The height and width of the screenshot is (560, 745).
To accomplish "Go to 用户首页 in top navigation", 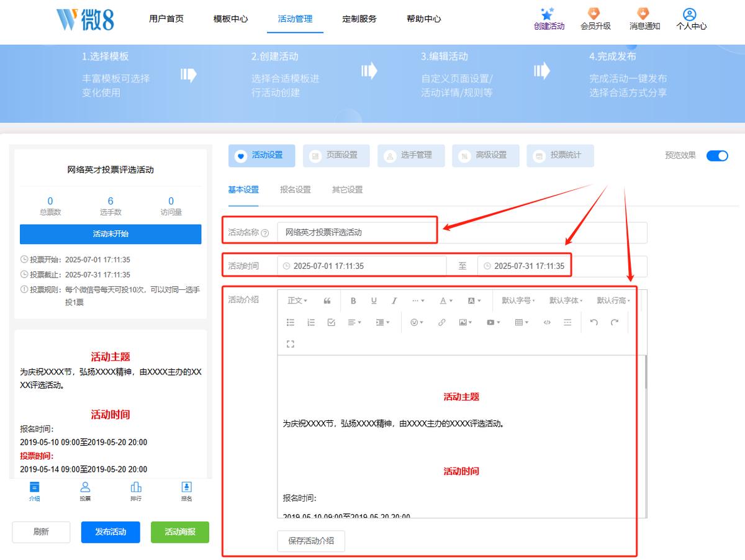I will point(166,19).
